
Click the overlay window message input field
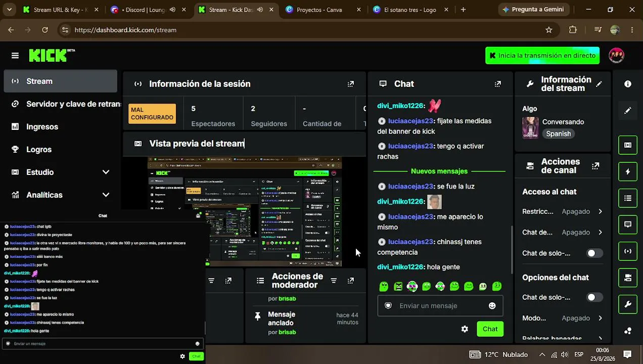click(x=103, y=344)
